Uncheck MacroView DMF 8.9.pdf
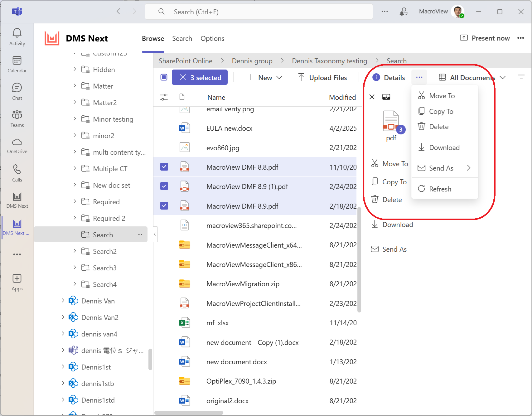 click(164, 206)
